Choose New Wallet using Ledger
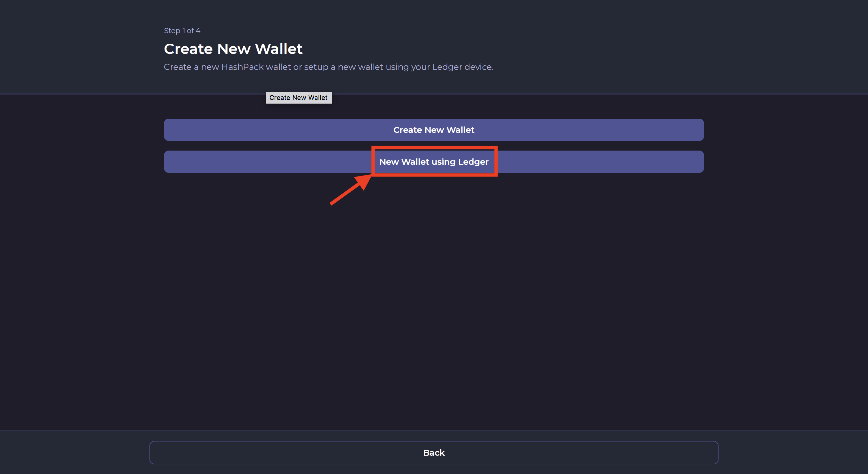 coord(434,162)
